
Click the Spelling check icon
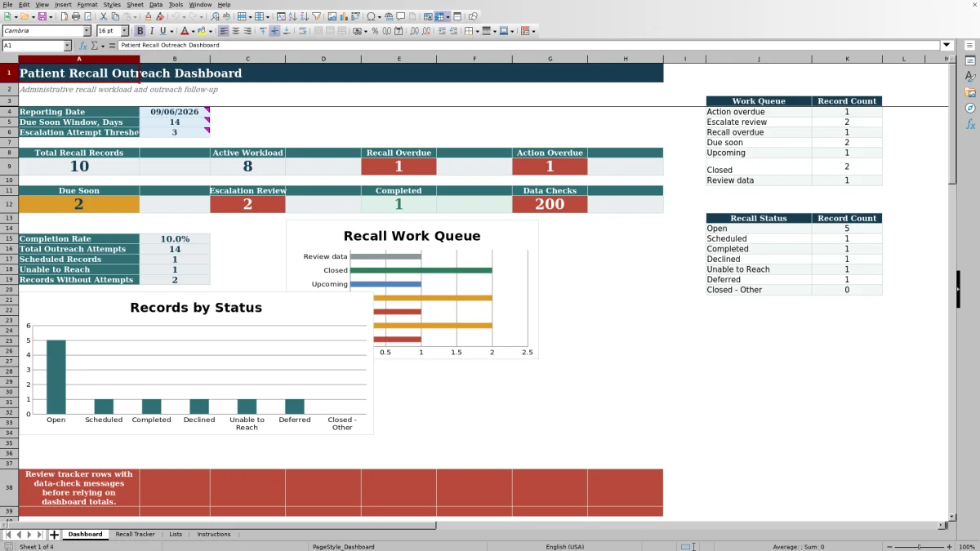coord(226,16)
